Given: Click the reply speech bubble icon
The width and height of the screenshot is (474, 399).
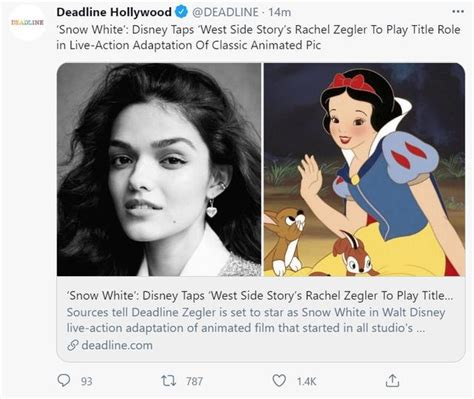Looking at the screenshot, I should tap(64, 380).
